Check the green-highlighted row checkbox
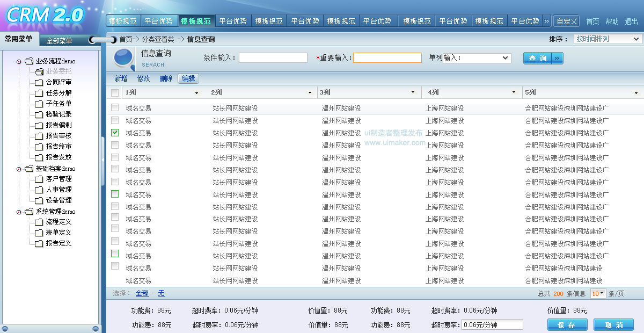This screenshot has width=644, height=333. (114, 194)
